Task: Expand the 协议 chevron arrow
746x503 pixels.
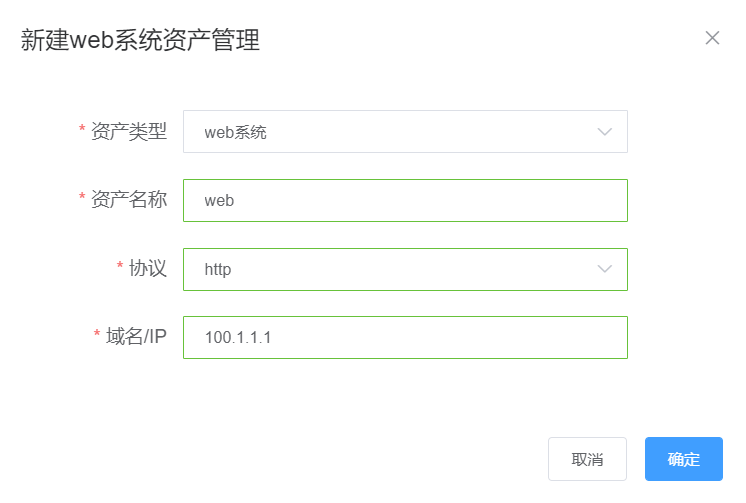Action: 604,269
